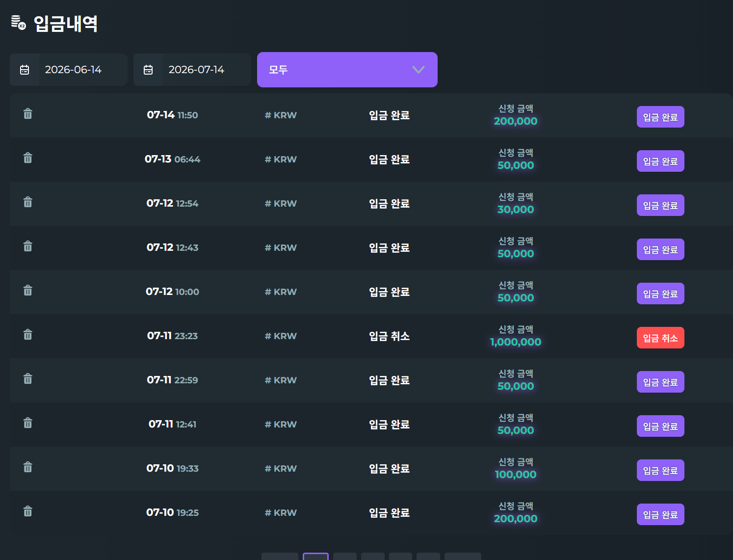The image size is (733, 560).
Task: Click trash icon on 07-12 12:54 row
Action: pyautogui.click(x=28, y=202)
